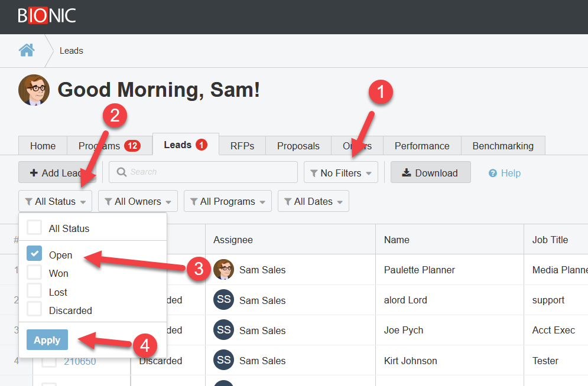The image size is (588, 386).
Task: Click the SS avatar in alord Lord row
Action: 223,300
